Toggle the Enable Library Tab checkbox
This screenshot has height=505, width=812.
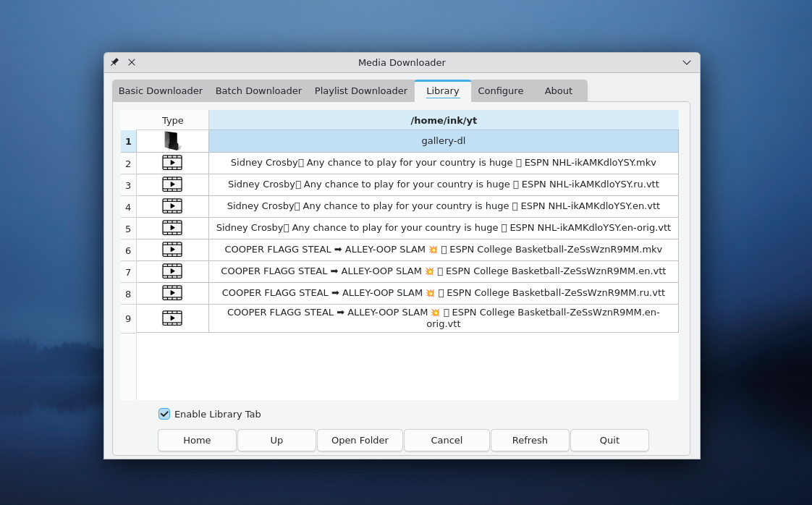(x=164, y=414)
